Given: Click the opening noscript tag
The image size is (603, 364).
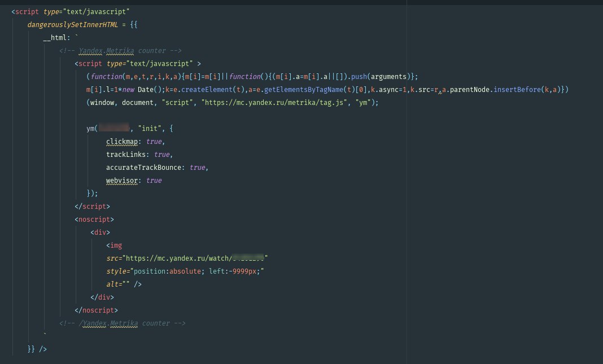Looking at the screenshot, I should (x=94, y=220).
